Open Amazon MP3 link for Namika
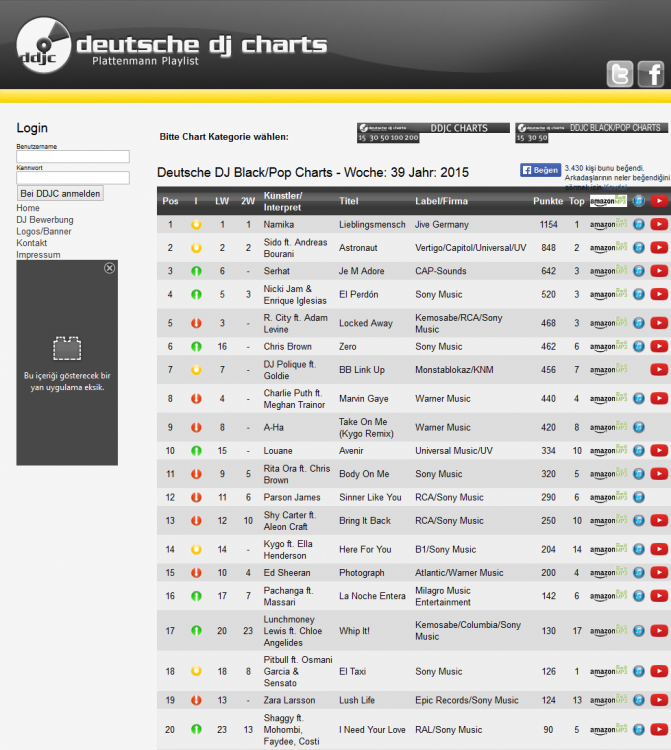 (608, 224)
